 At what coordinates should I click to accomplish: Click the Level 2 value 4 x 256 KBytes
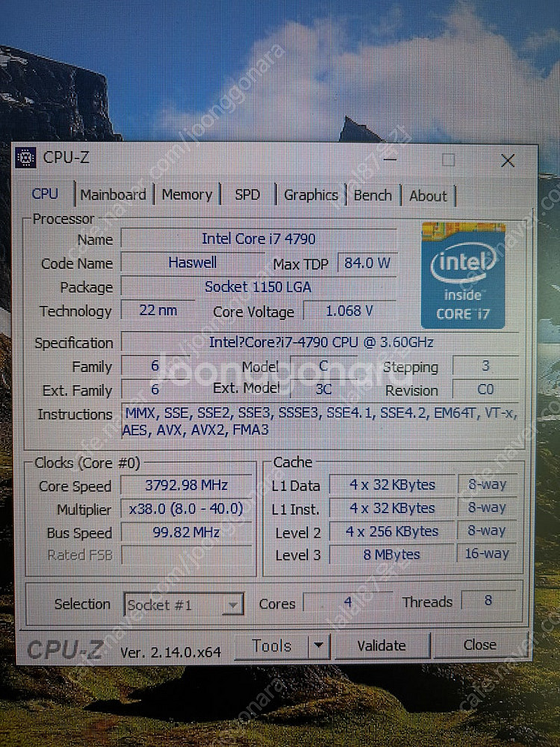(393, 531)
